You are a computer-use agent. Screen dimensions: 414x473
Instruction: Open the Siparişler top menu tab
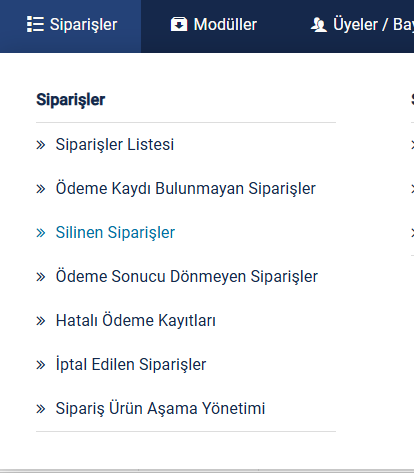(70, 26)
